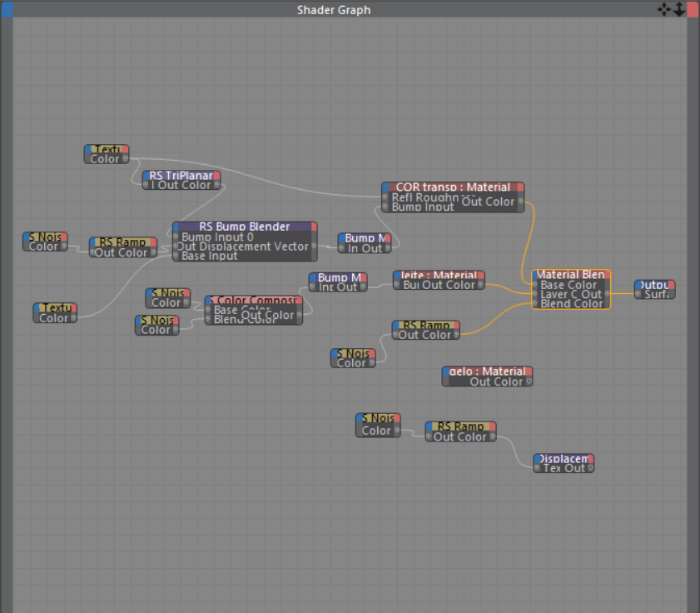The image size is (700, 613).
Task: Select the RS Ramp node feeding RS Bump Blender
Action: click(122, 247)
